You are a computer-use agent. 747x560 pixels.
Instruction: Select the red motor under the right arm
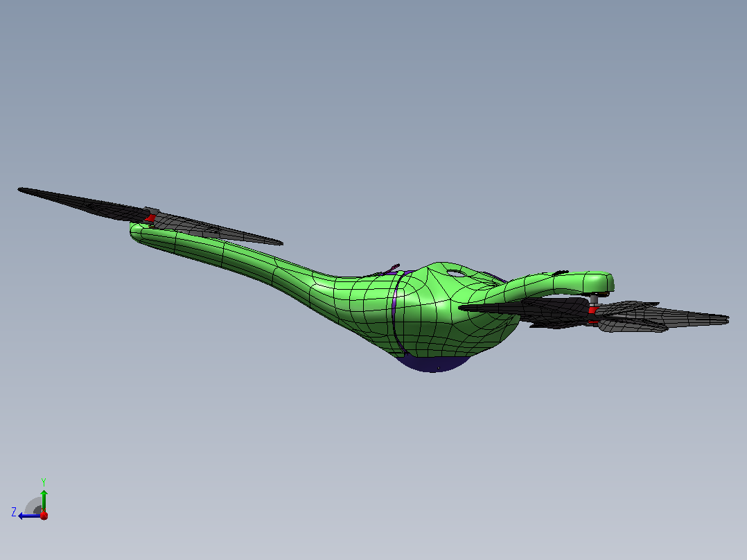click(x=592, y=310)
